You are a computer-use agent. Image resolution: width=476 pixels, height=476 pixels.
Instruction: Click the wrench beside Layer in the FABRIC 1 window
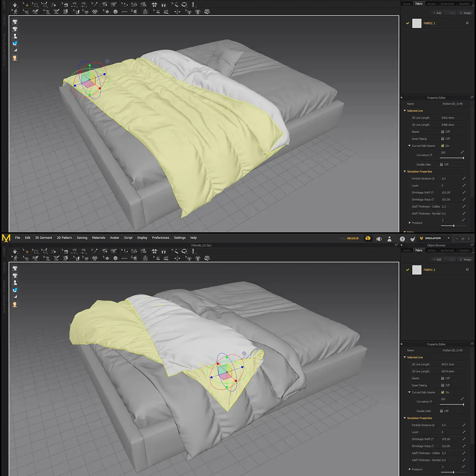(464, 185)
